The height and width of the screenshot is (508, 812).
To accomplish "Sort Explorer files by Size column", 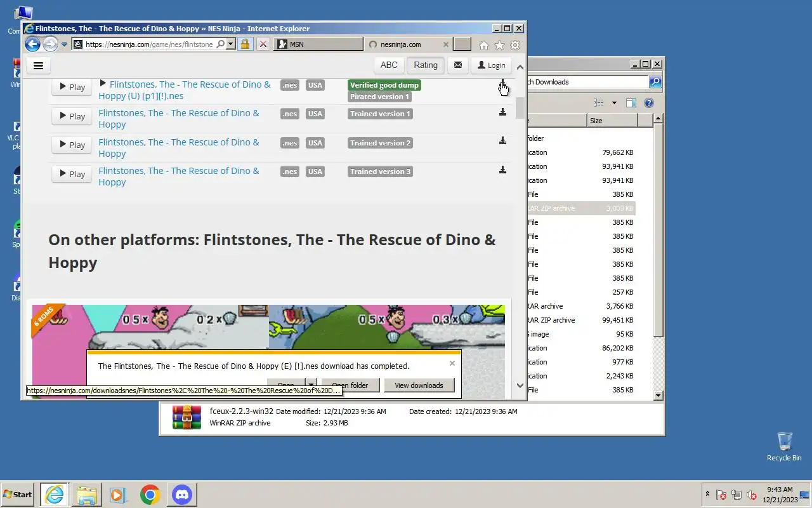I will [x=612, y=121].
